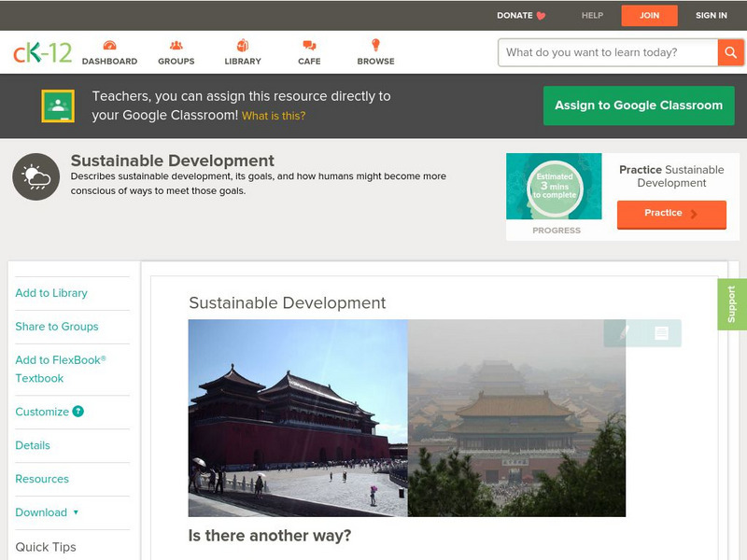This screenshot has width=747, height=560.
Task: Click the pencil annotate icon on image
Action: pyautogui.click(x=624, y=332)
